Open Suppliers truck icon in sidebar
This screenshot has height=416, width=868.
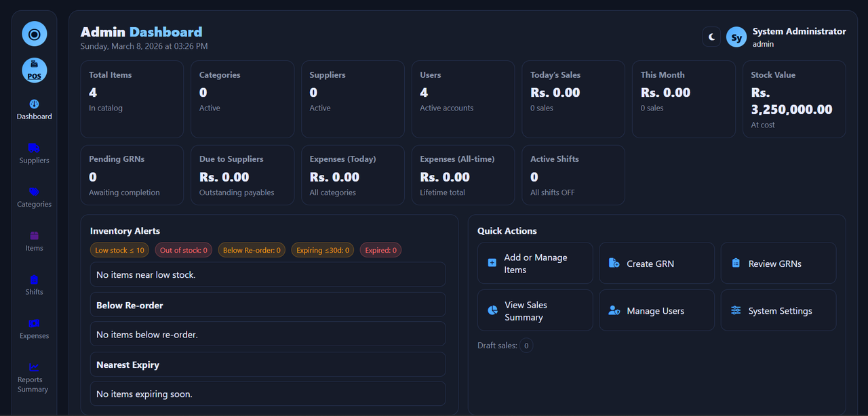(x=35, y=148)
